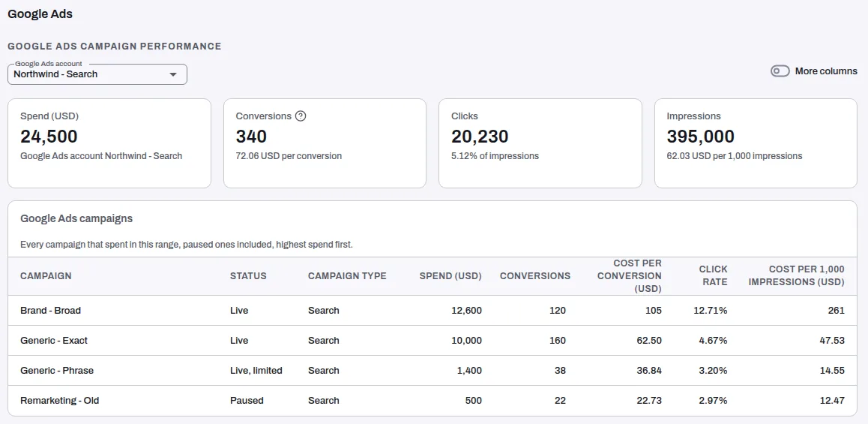Image resolution: width=868 pixels, height=424 pixels.
Task: Click the 3.20% click rate cell
Action: tap(712, 370)
